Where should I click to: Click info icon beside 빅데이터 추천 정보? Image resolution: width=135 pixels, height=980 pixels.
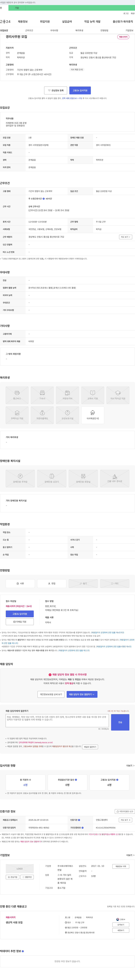click(23, 951)
